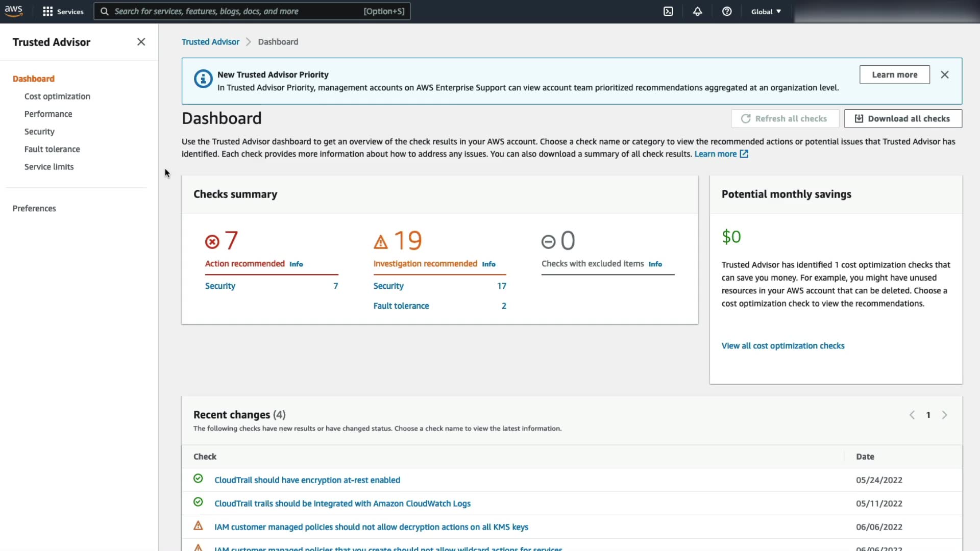
Task: Click the AWS services search field
Action: (235, 11)
